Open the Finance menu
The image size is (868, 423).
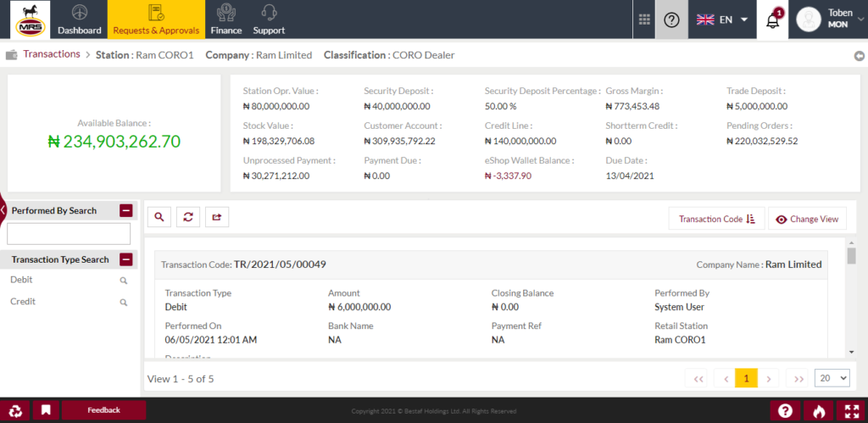click(225, 19)
